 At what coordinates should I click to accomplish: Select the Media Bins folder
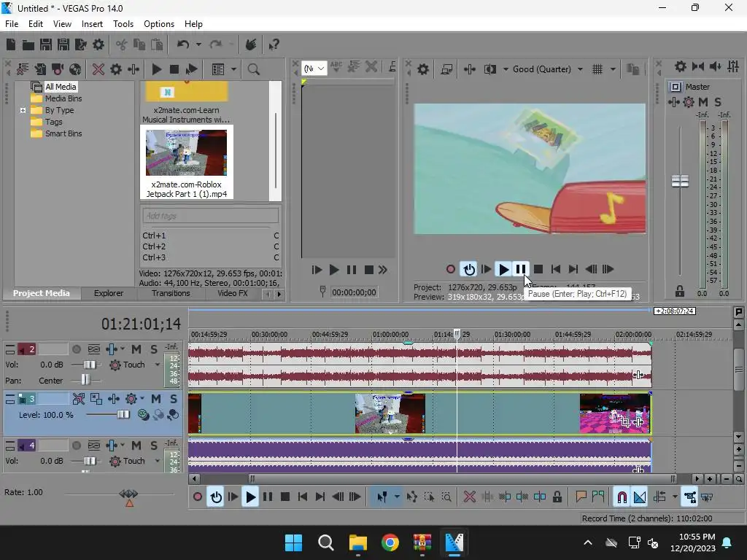[63, 98]
